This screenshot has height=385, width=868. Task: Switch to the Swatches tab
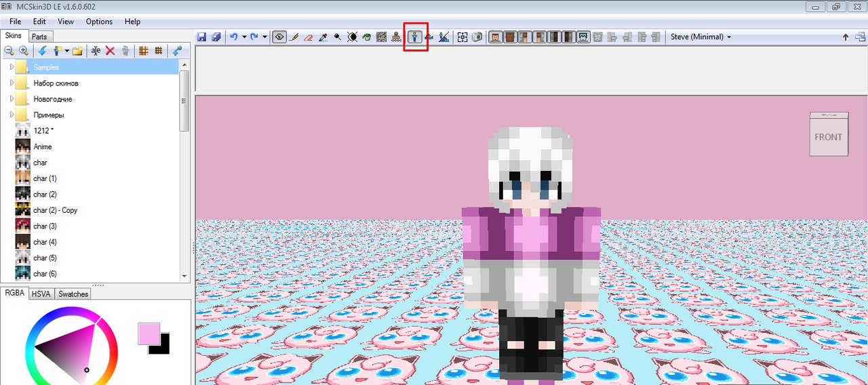point(73,293)
